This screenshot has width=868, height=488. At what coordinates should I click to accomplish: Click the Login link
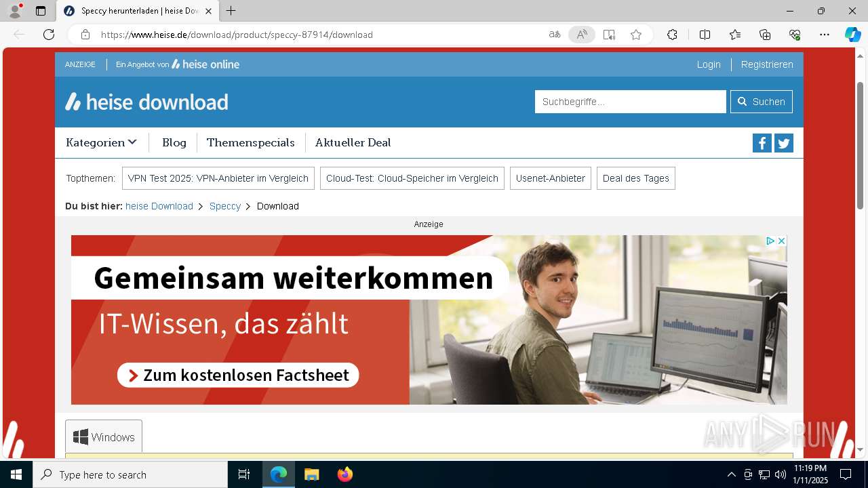[x=709, y=64]
